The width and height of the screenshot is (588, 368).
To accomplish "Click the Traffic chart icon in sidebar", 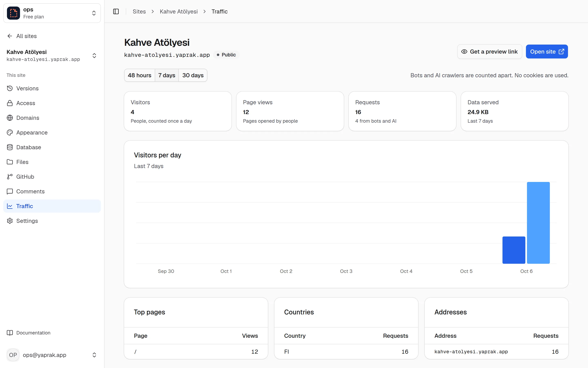I will (x=10, y=206).
